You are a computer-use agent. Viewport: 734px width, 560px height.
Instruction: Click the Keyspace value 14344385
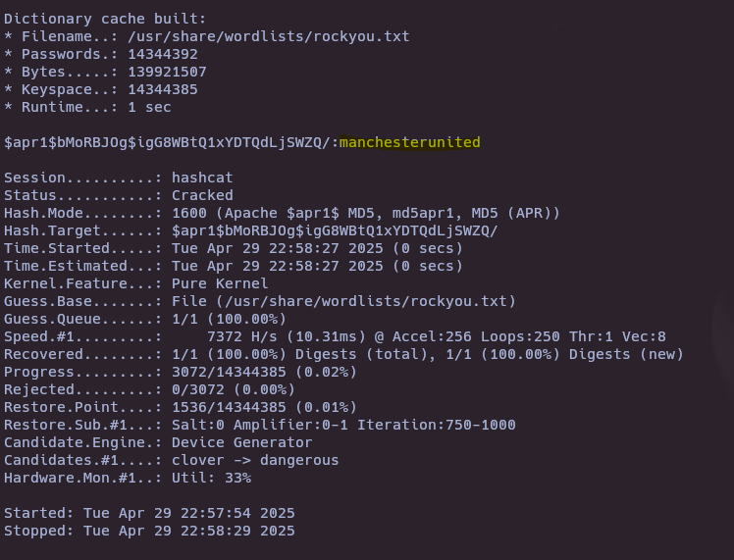[163, 89]
